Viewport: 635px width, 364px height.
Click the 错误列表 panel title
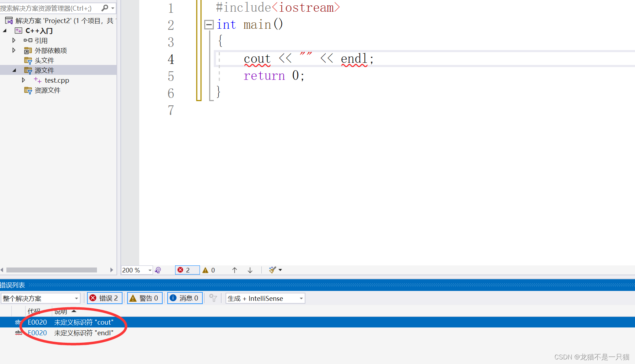12,285
